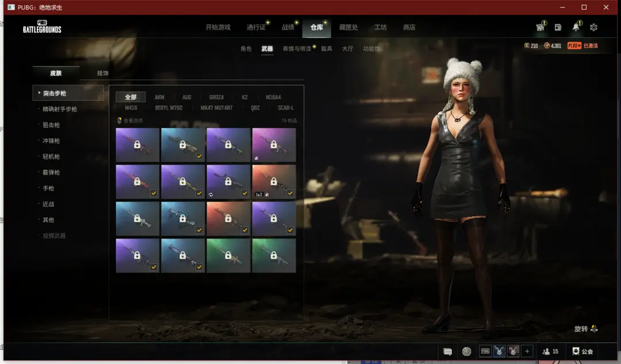Select the blue rabbit avatar slot

point(499,351)
